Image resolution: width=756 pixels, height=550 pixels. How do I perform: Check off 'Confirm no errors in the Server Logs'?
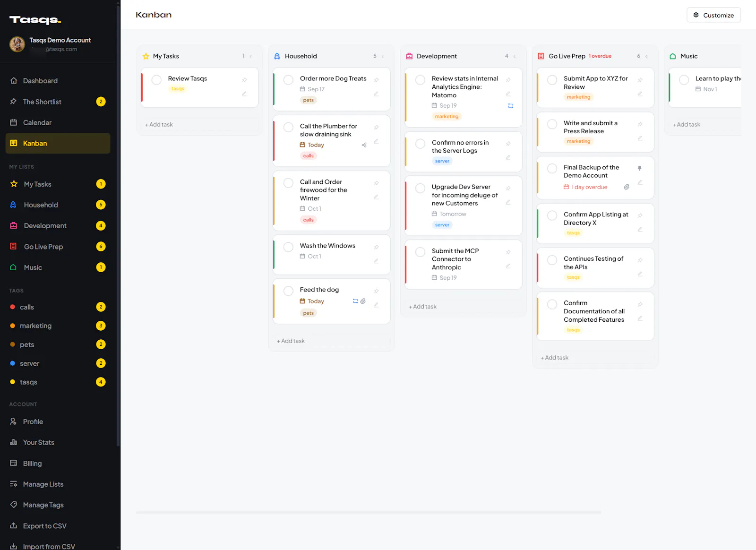point(420,144)
